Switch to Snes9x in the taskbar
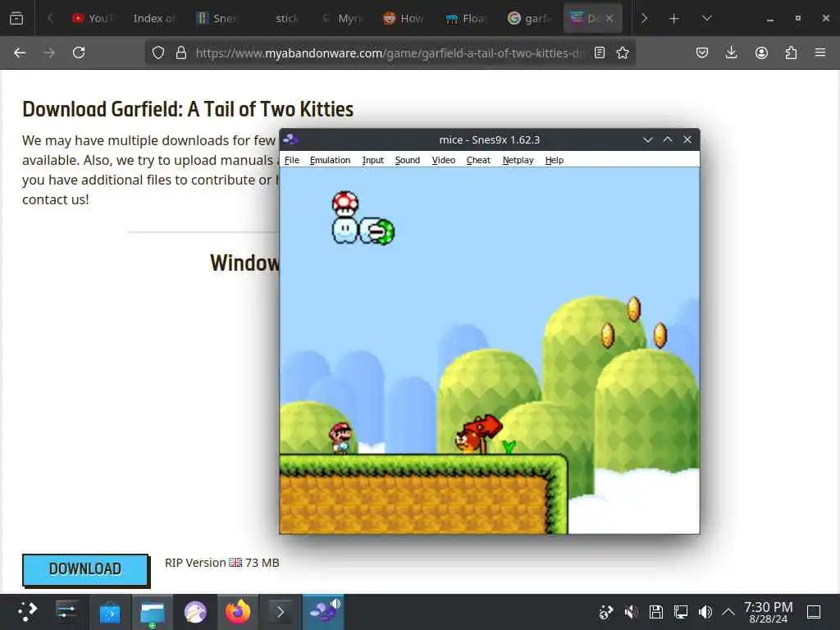The height and width of the screenshot is (630, 840). point(323,612)
